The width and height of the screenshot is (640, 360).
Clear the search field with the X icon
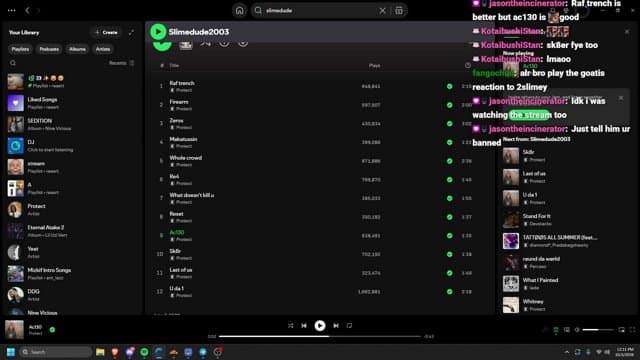382,11
